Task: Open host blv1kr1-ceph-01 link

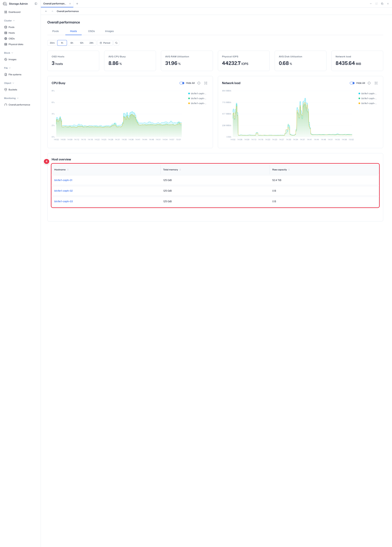Action: (63, 180)
